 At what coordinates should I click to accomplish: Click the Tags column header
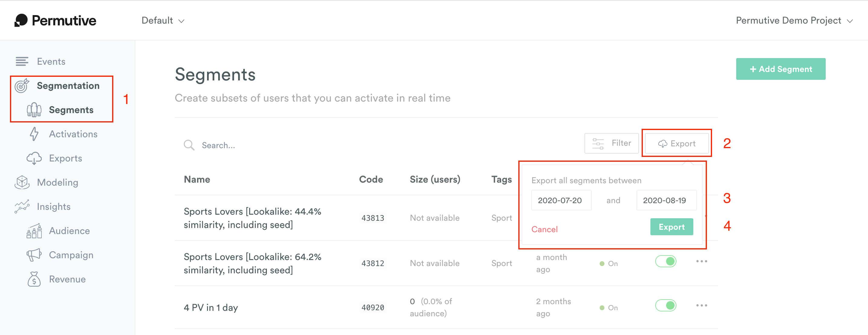tap(501, 180)
